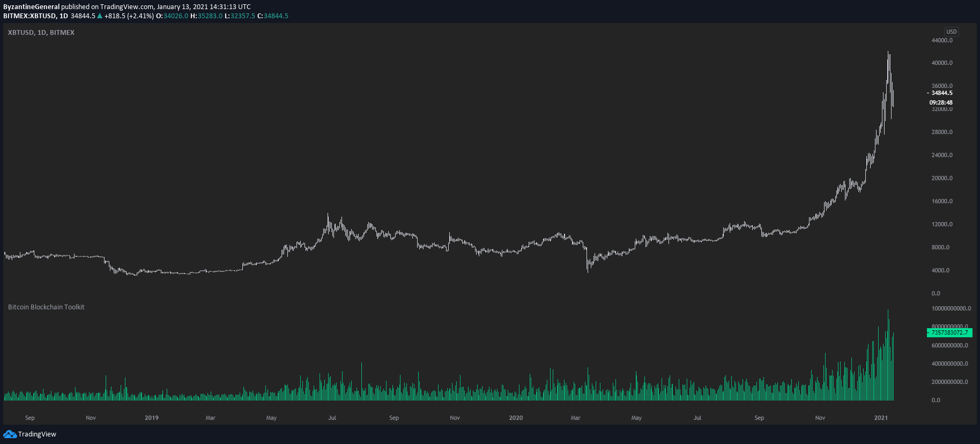Click the +818.5 (+2.41%) change value
Image resolution: width=980 pixels, height=444 pixels.
[129, 16]
